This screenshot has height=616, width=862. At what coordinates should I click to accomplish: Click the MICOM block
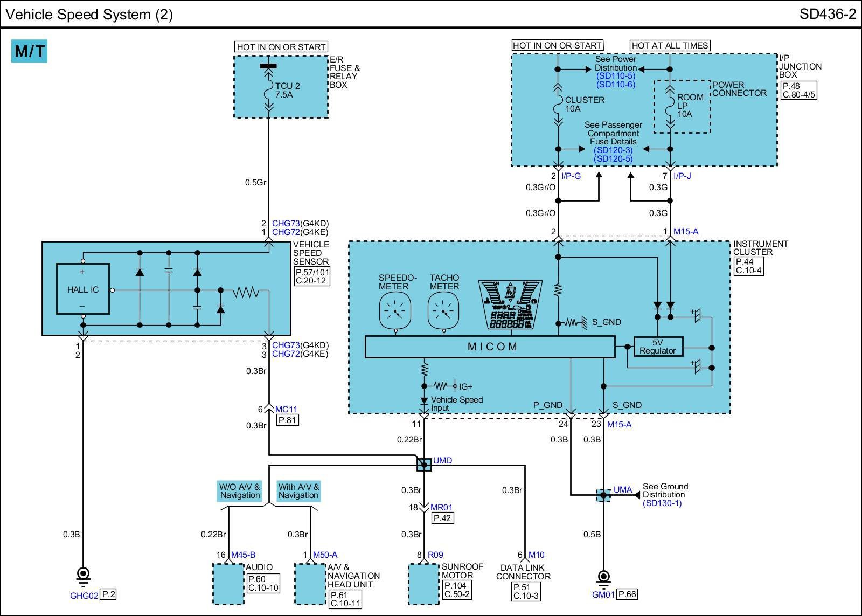coord(490,347)
